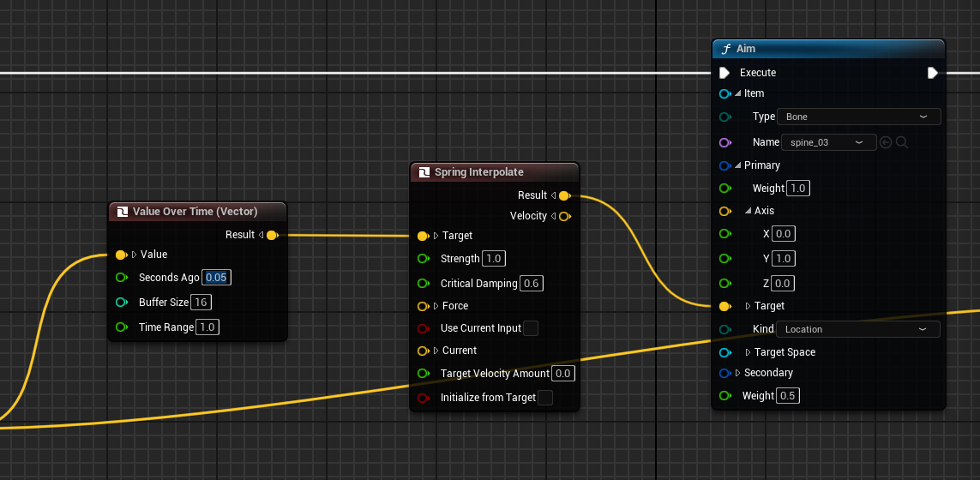Screen dimensions: 980x480
Task: Open the Name dropdown showing spine_03
Action: point(829,142)
